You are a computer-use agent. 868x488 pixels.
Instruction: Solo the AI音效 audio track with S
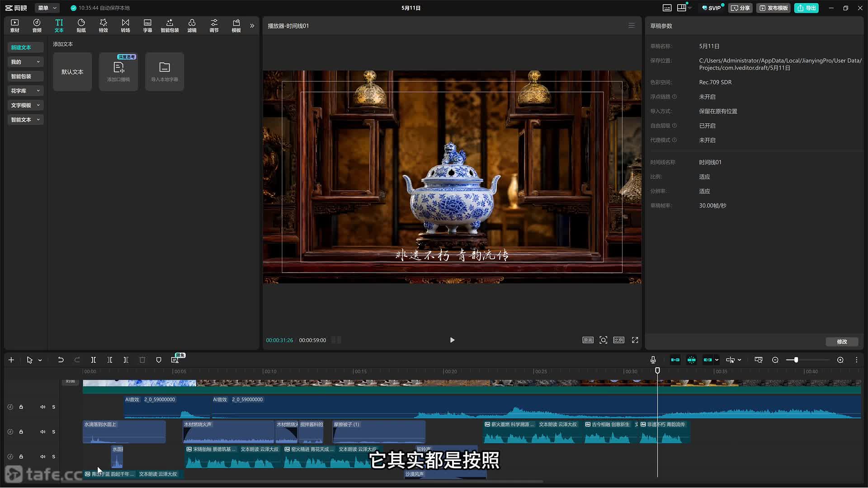tap(53, 407)
